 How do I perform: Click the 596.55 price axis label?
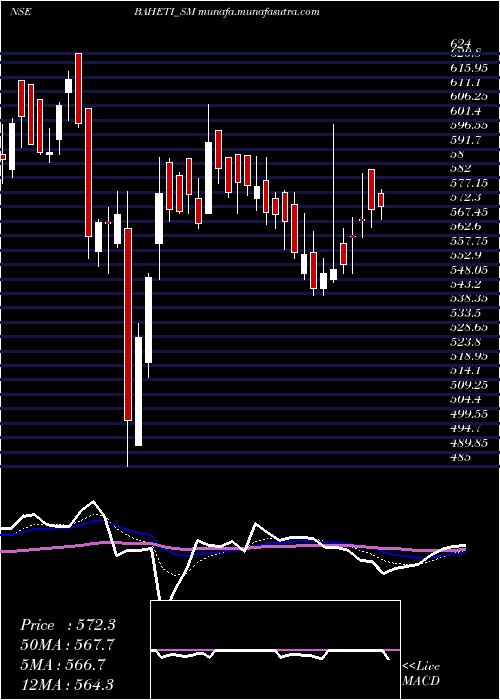469,125
